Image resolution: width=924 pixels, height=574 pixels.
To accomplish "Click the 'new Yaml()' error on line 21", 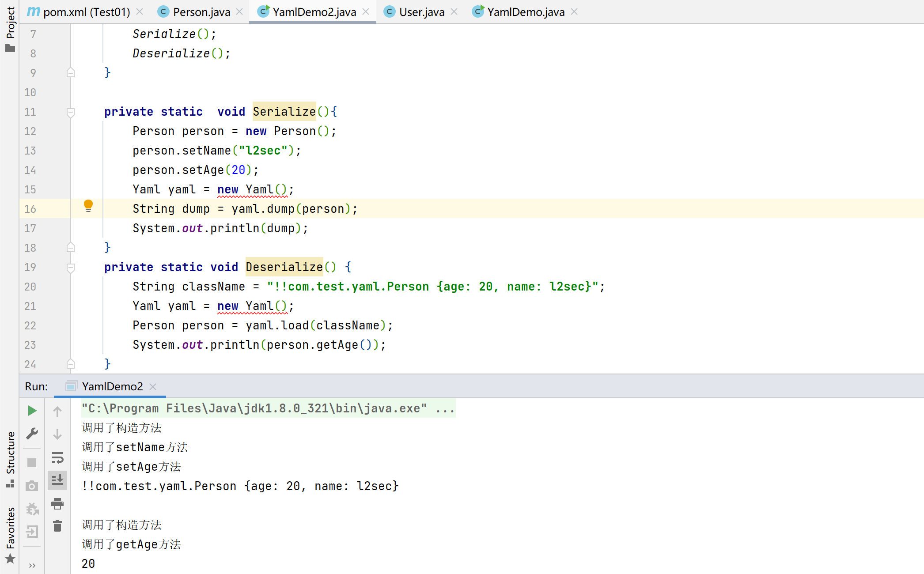I will [x=253, y=306].
